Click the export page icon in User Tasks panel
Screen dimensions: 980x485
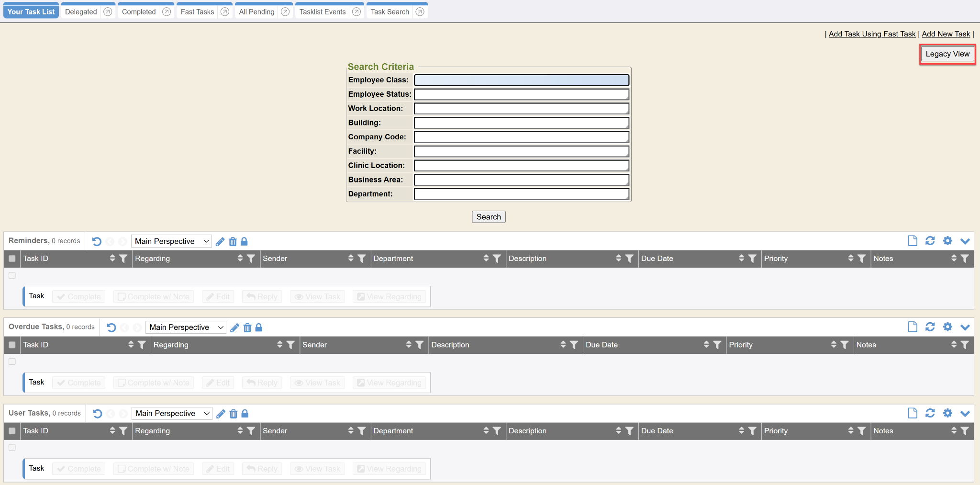913,413
